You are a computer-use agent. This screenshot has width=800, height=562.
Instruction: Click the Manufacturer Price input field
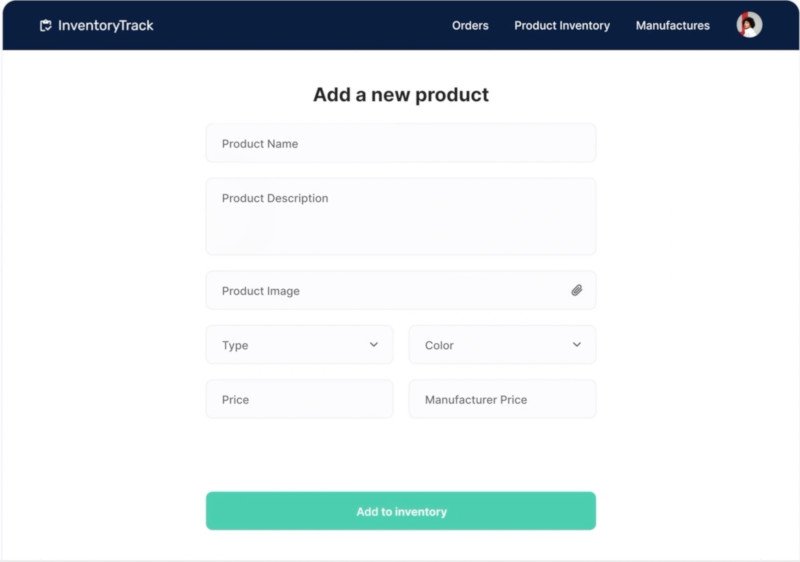[503, 399]
